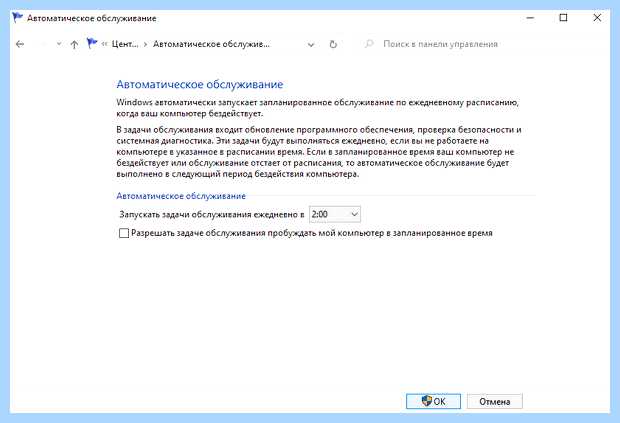Click the 'Автоматическое обслуживание' section label

pyautogui.click(x=181, y=196)
